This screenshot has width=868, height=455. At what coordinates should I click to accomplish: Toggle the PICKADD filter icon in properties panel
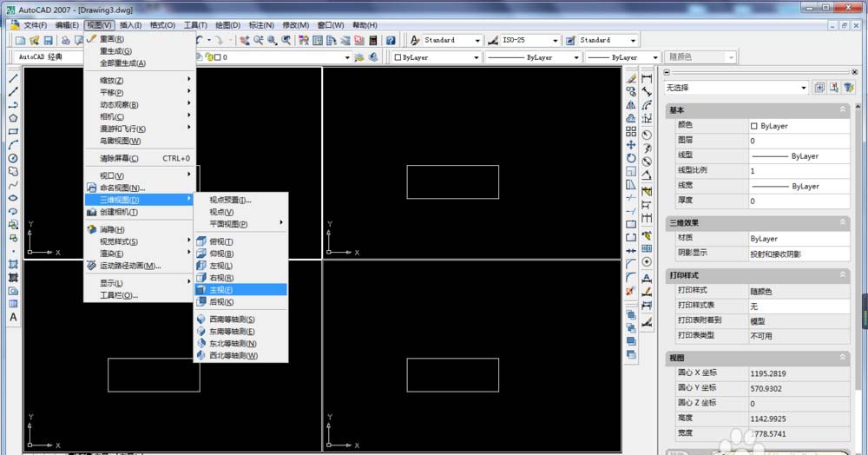click(x=819, y=88)
